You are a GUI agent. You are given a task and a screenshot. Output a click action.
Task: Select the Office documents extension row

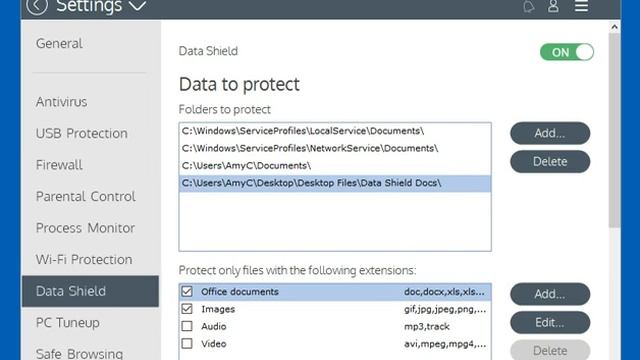coord(335,292)
